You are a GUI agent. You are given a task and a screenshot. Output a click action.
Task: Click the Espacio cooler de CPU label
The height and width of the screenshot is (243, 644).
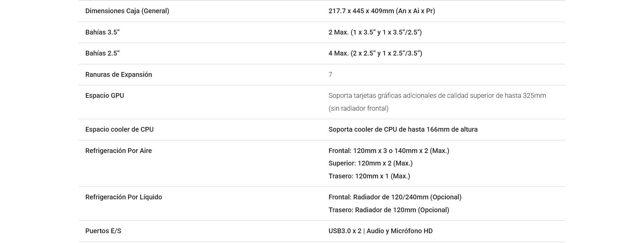pos(119,129)
